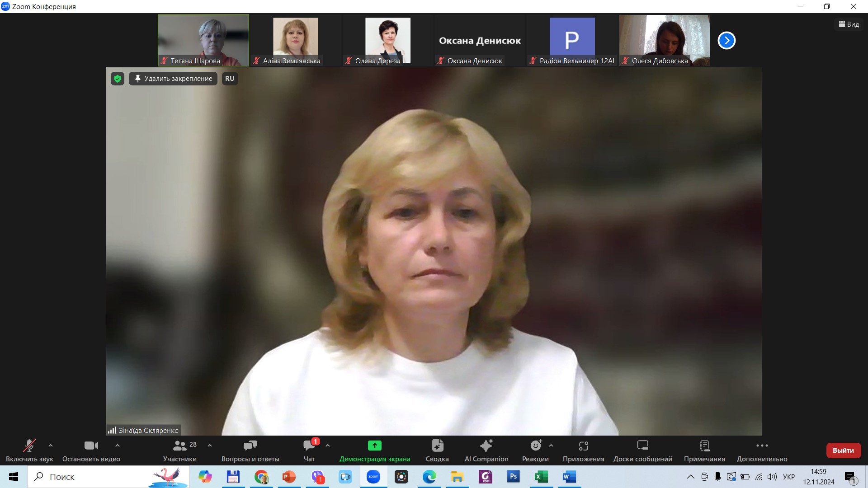The height and width of the screenshot is (488, 868).
Task: Open the Вид view menu
Action: click(849, 24)
